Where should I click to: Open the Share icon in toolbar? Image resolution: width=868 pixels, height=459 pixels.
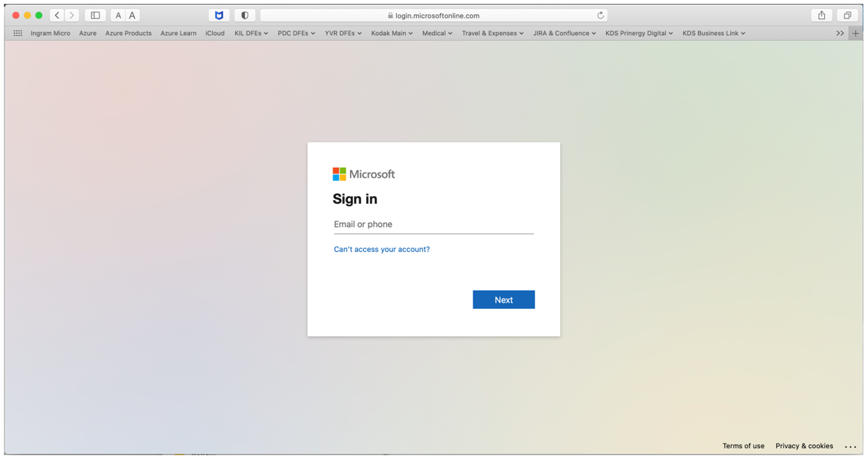pos(821,15)
